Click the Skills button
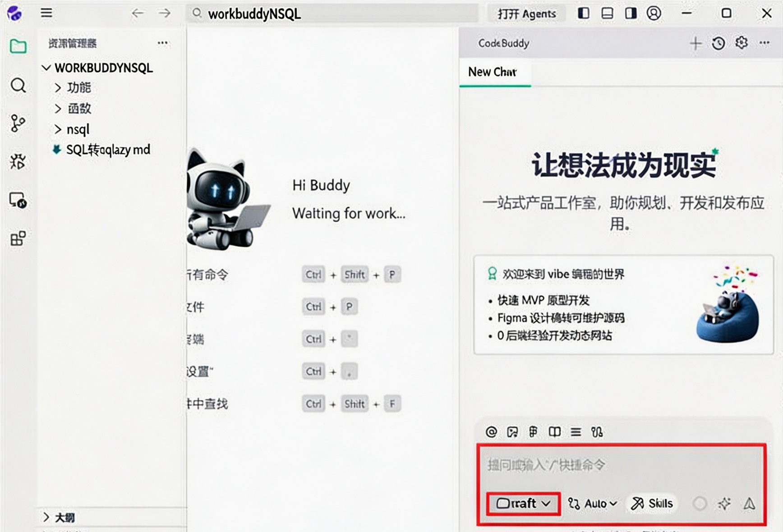 (x=652, y=503)
